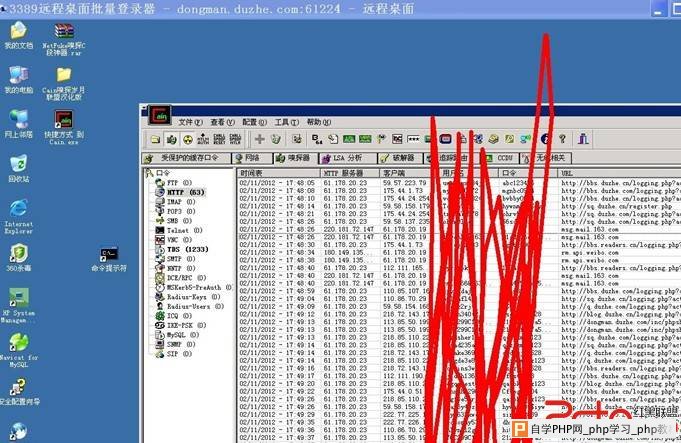
Task: Select ICQ (0) tree entry
Action: [x=174, y=316]
